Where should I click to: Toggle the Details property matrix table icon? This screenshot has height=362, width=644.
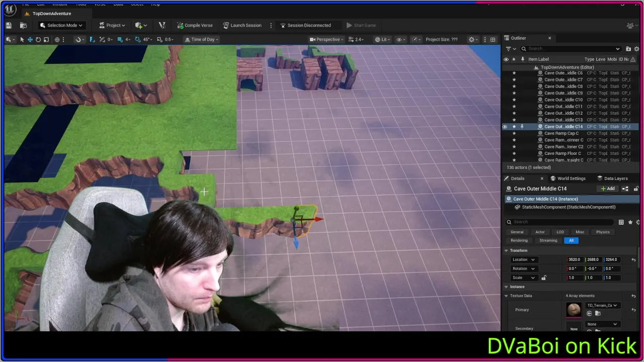621,222
